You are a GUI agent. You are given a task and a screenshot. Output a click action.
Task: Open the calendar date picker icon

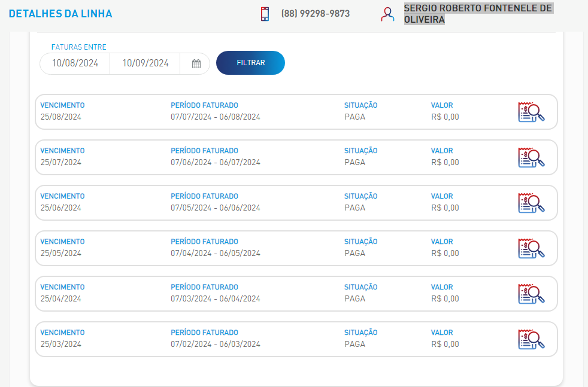[196, 63]
